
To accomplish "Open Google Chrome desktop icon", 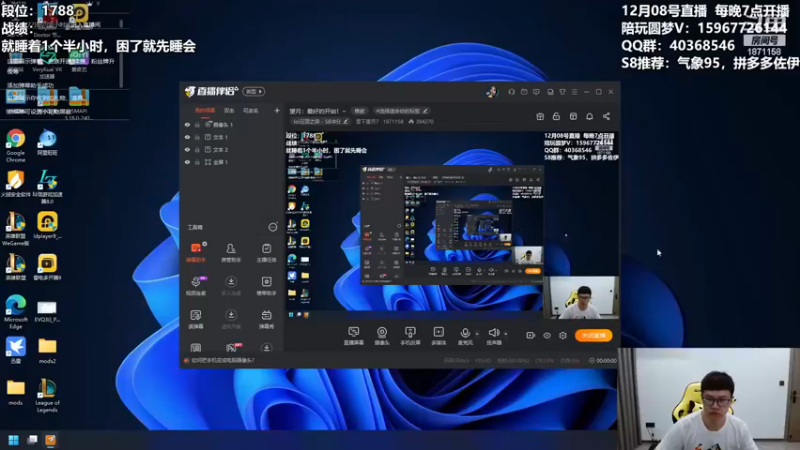I will click(16, 145).
